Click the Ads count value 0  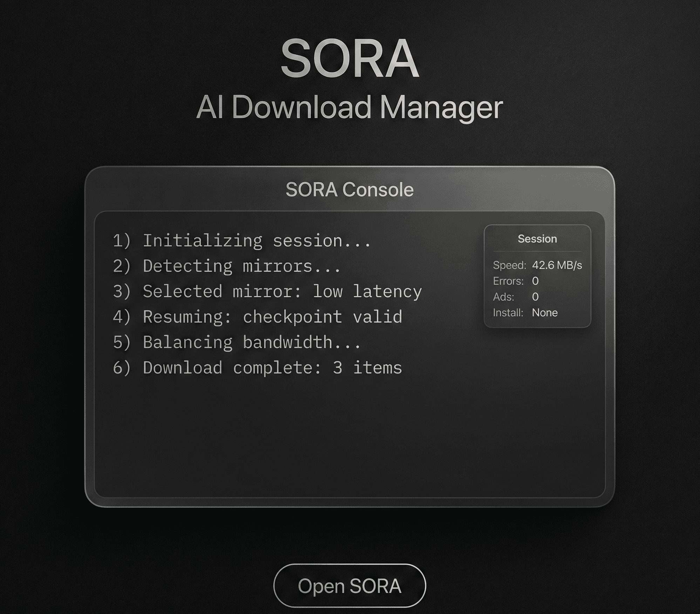(x=535, y=297)
